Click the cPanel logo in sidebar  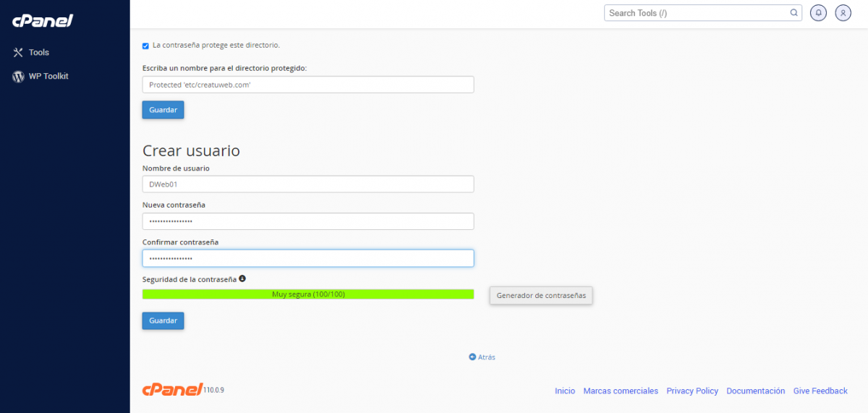[43, 21]
